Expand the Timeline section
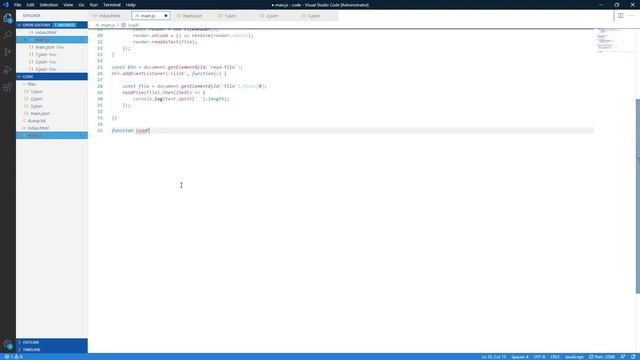The width and height of the screenshot is (640, 360). (52, 350)
